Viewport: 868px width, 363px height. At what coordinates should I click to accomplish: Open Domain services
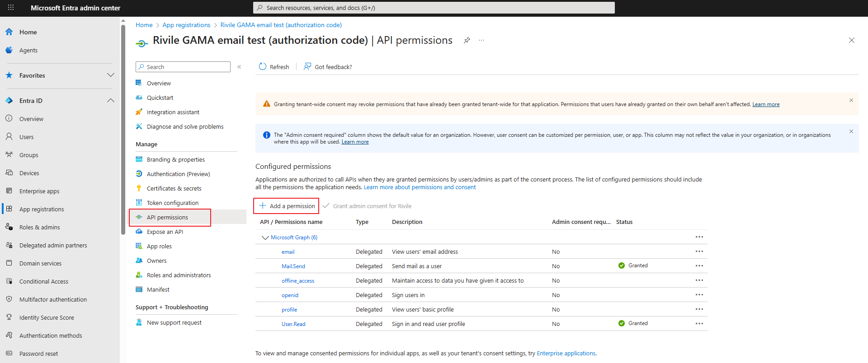(x=41, y=263)
